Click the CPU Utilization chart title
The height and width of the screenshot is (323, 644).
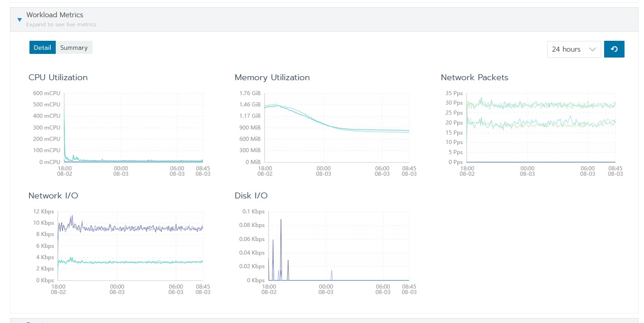(x=58, y=77)
